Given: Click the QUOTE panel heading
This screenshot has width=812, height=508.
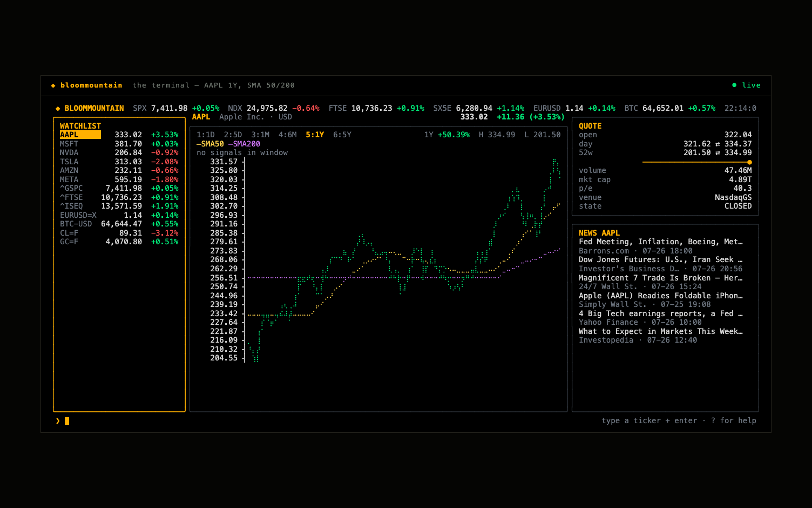Looking at the screenshot, I should coord(590,126).
